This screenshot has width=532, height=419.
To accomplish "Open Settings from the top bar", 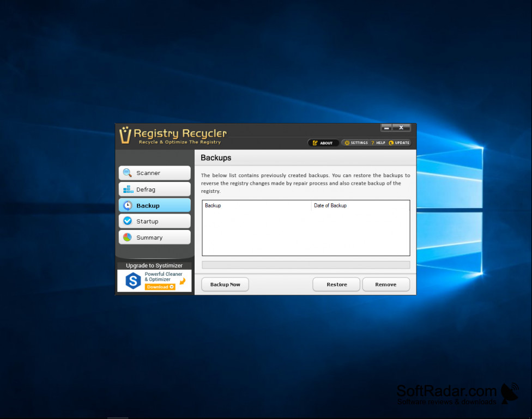I will pos(356,143).
